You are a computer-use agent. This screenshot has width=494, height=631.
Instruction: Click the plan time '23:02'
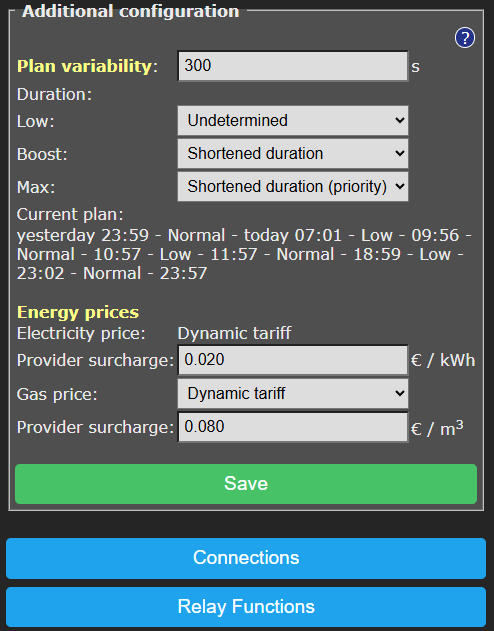point(41,274)
